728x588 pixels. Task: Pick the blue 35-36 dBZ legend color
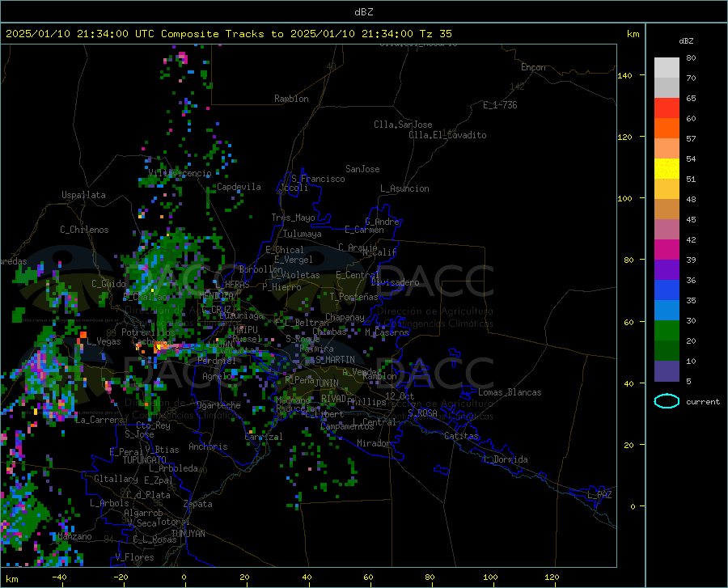tap(667, 290)
